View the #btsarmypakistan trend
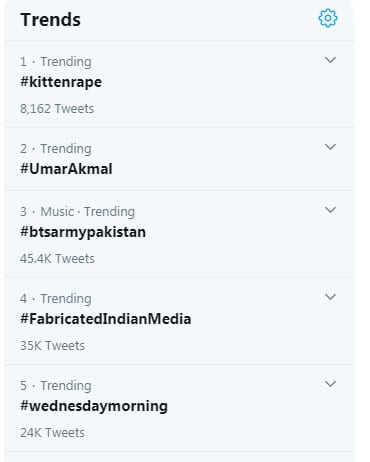The width and height of the screenshot is (370, 462). pyautogui.click(x=83, y=232)
